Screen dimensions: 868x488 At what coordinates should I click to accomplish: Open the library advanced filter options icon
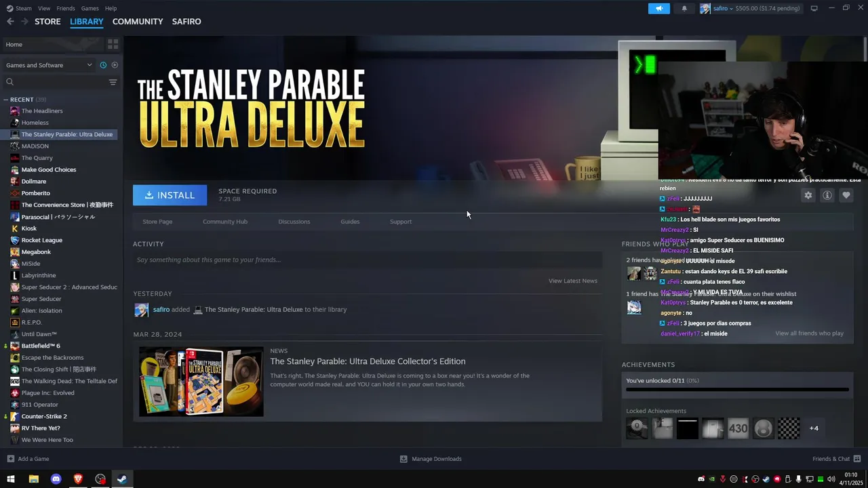(113, 82)
